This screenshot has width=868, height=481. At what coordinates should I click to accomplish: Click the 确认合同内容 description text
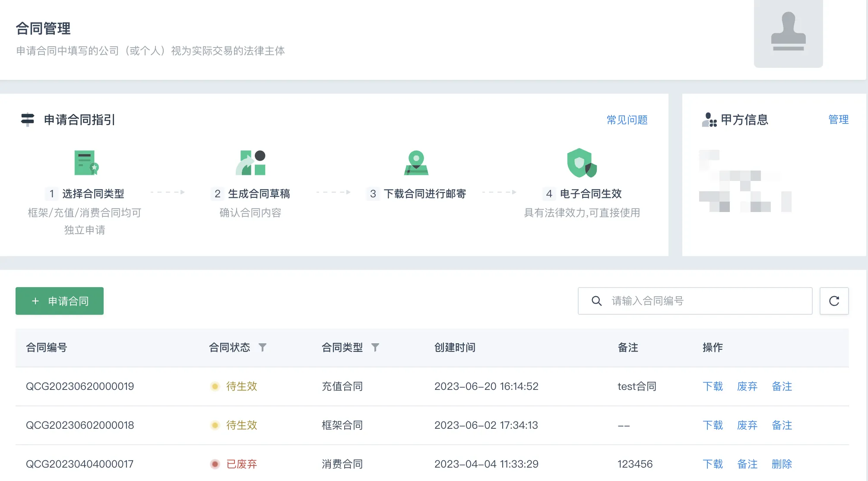coord(250,212)
